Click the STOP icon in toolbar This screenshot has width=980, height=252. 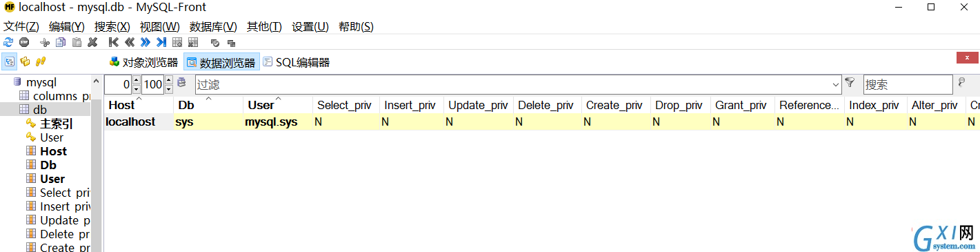tap(24, 42)
